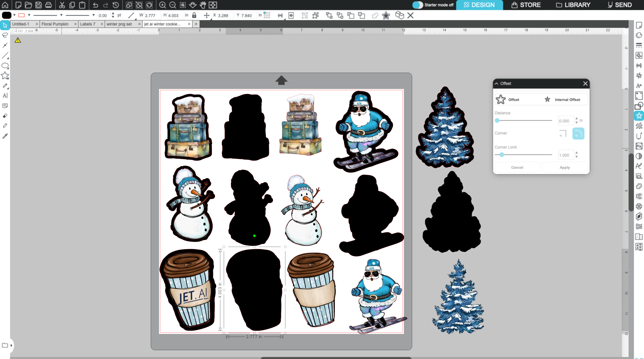Screen dimensions: 644x359
Task: Click the Print icon
Action: pos(49,5)
